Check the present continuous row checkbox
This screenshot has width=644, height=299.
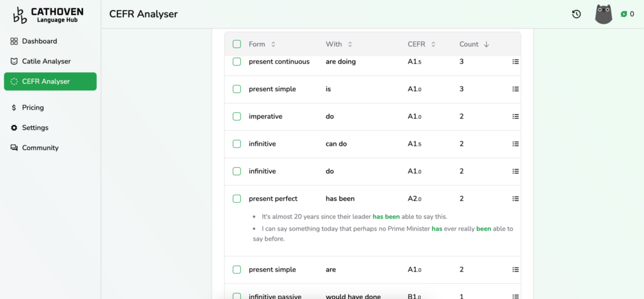(x=236, y=62)
